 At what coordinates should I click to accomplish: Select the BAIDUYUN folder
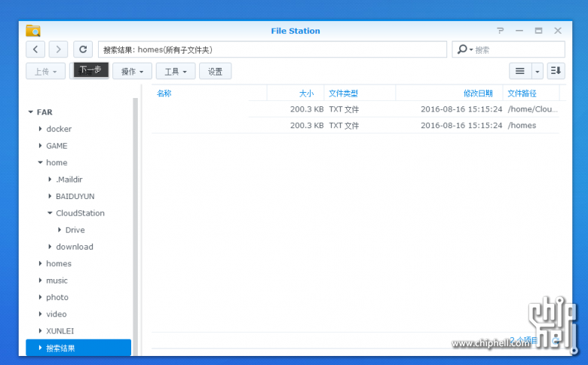tap(75, 196)
